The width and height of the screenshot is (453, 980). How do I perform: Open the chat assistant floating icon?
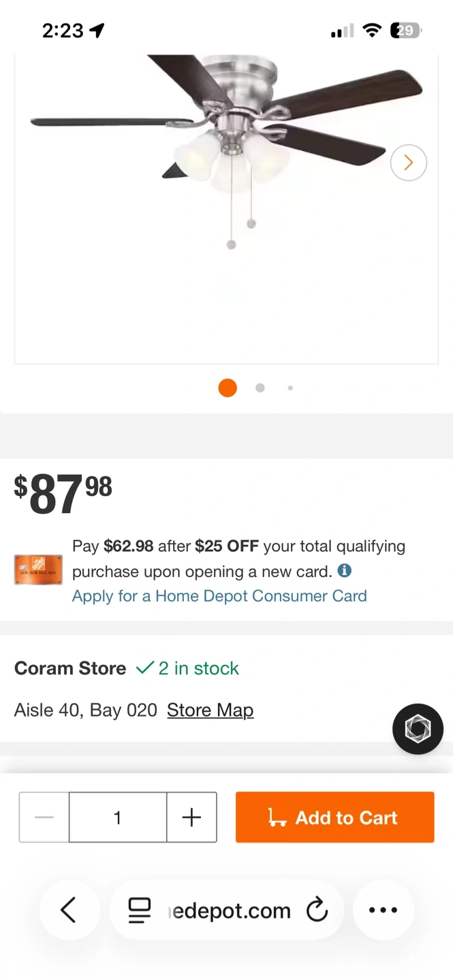tap(418, 729)
